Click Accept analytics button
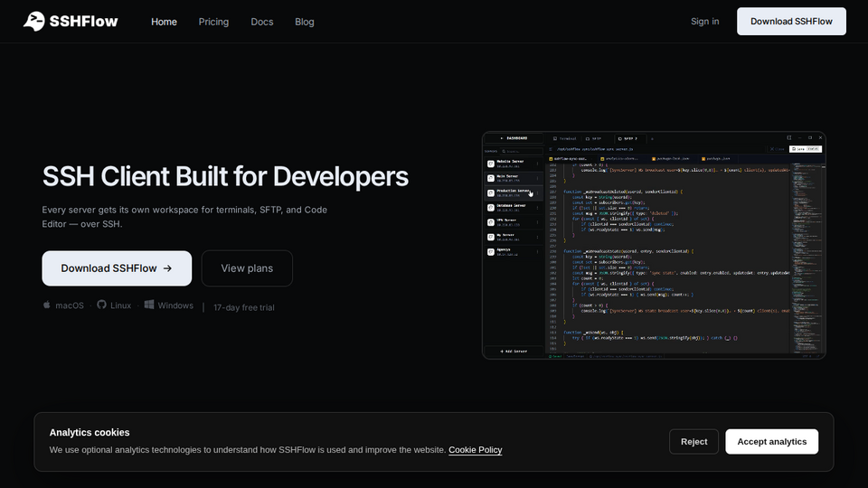Viewport: 868px width, 488px height. [771, 442]
